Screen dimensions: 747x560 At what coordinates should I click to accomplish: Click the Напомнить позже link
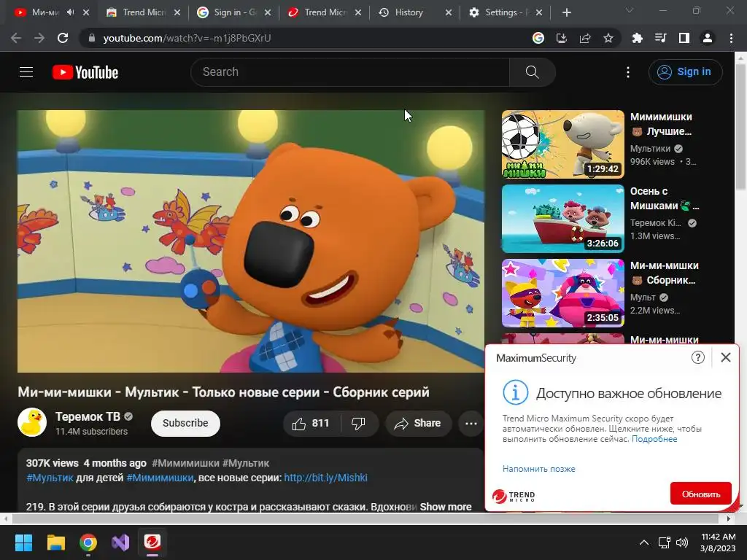click(x=539, y=469)
